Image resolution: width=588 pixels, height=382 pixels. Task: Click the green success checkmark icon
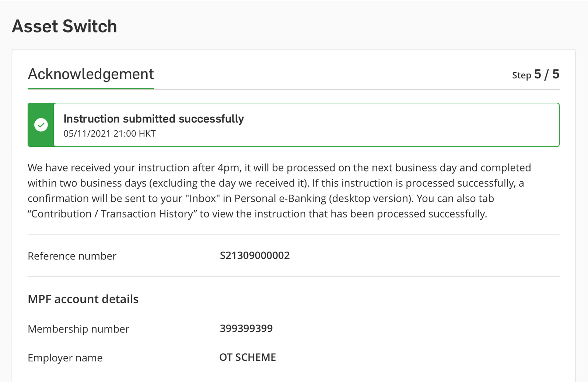pos(41,125)
